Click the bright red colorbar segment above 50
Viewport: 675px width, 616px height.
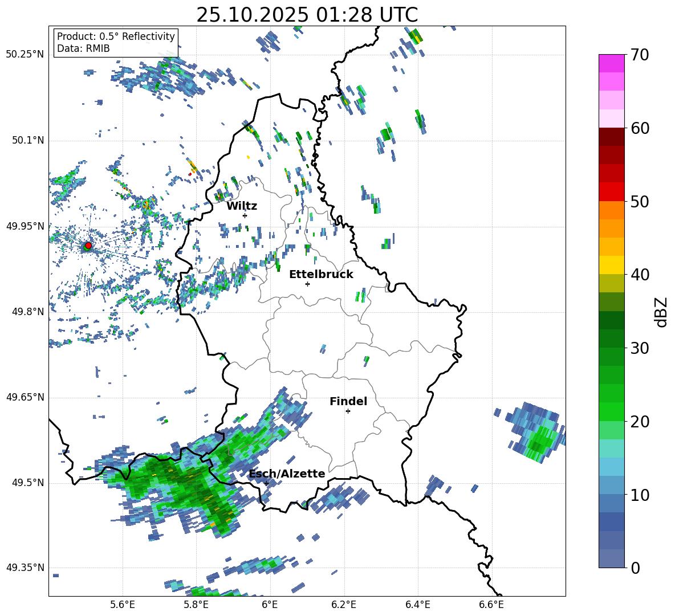click(611, 191)
